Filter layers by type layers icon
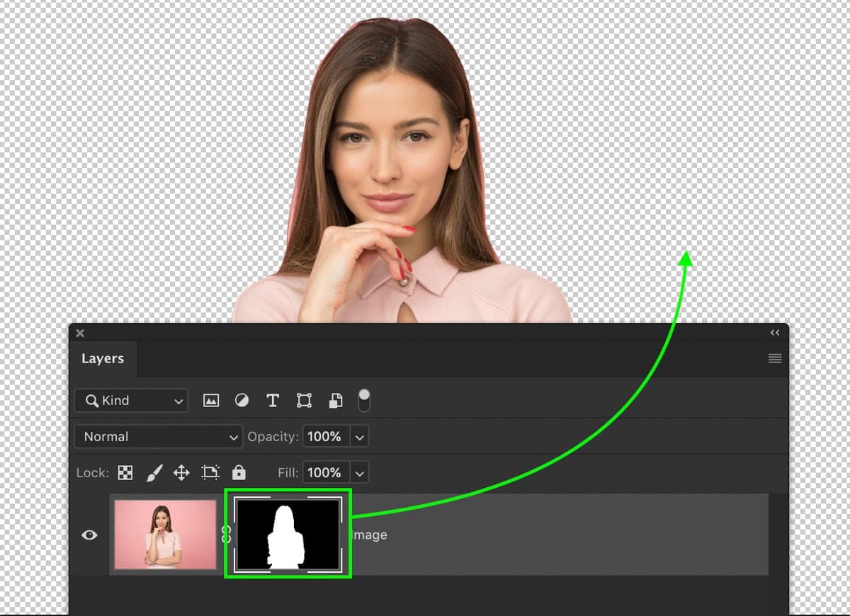The image size is (850, 616). (273, 401)
